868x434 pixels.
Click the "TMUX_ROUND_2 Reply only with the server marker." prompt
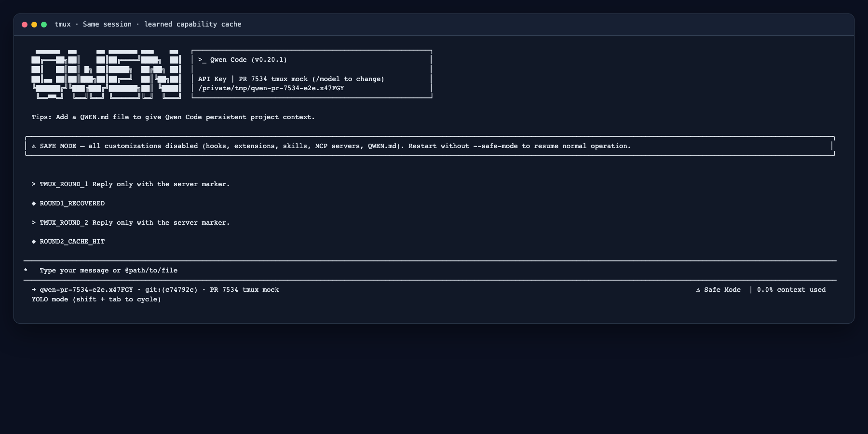click(x=135, y=223)
